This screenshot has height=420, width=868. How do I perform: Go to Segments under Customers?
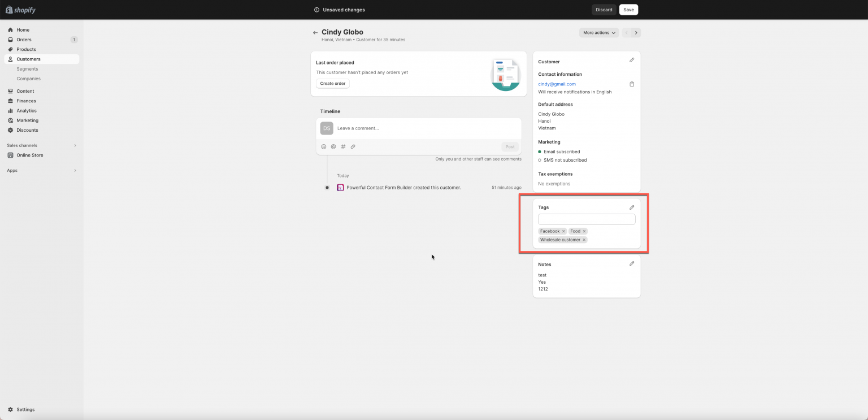click(27, 69)
